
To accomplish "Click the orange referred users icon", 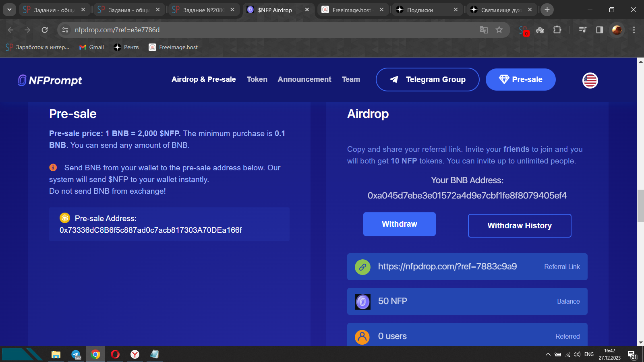I will click(x=362, y=337).
